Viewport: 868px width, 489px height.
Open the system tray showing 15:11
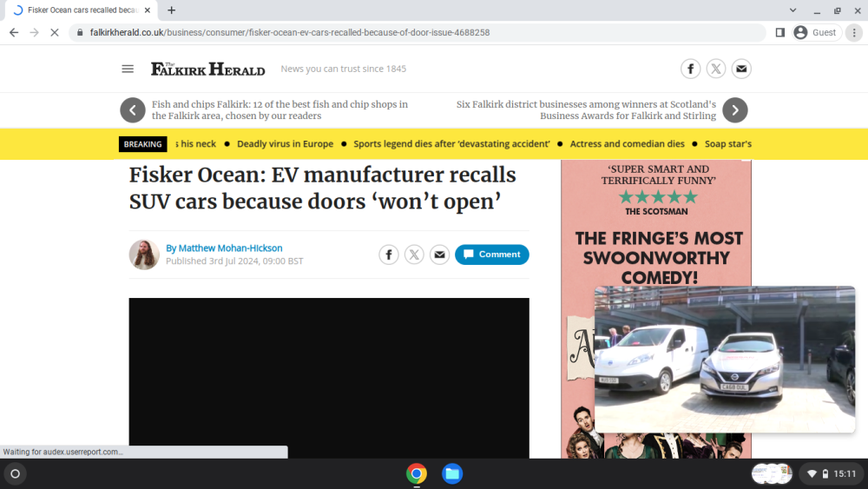[x=831, y=474]
